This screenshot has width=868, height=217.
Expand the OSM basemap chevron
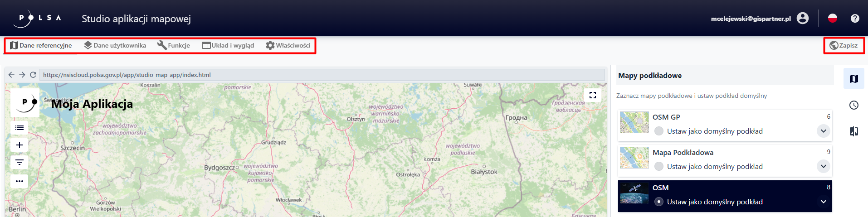pos(824,202)
